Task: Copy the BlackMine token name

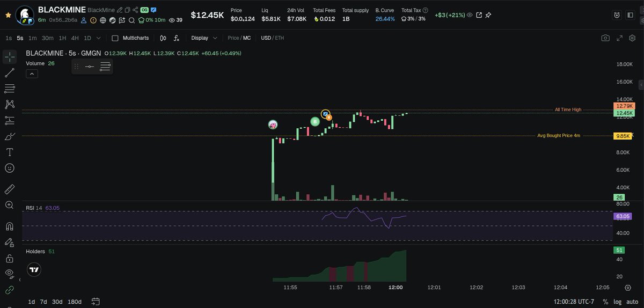Action: point(127,10)
